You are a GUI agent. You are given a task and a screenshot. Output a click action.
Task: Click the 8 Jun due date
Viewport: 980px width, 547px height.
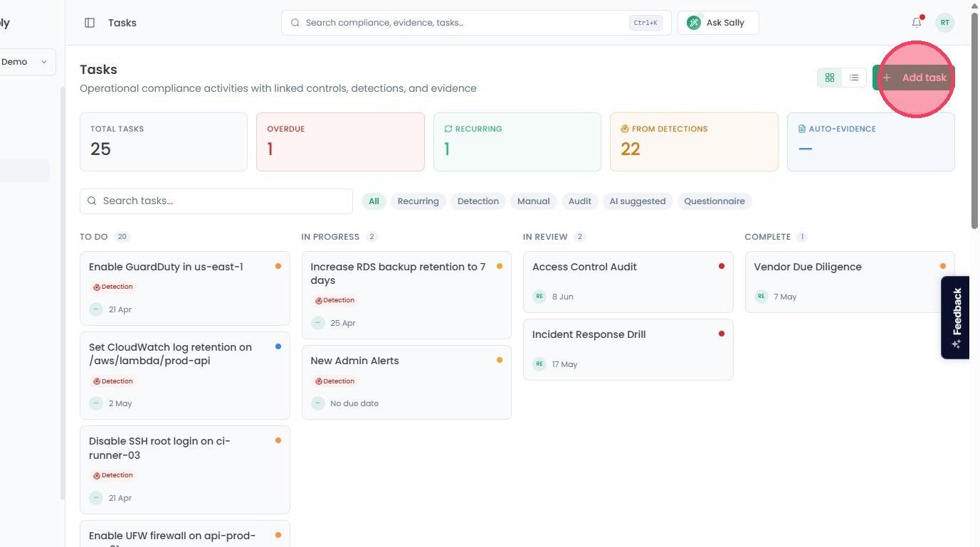563,297
